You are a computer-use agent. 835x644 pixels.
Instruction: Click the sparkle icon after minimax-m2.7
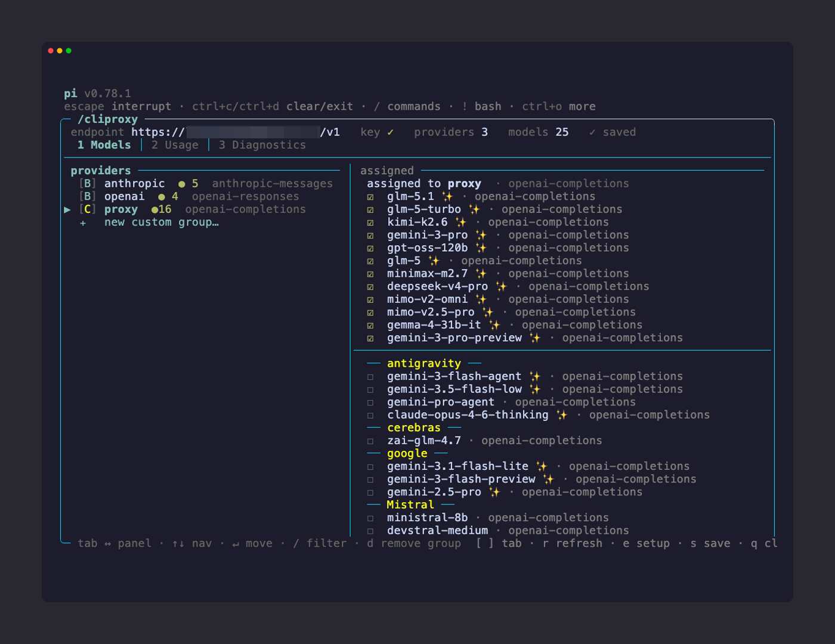(x=481, y=273)
